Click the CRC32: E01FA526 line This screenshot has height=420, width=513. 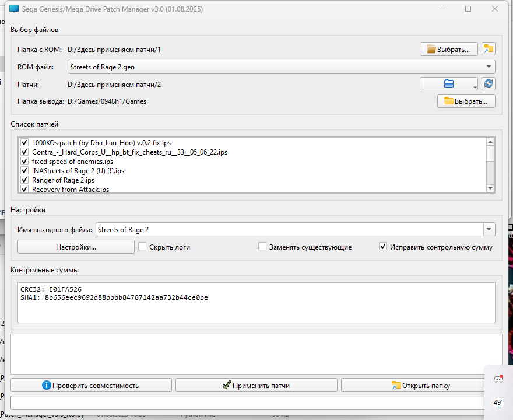coord(51,289)
